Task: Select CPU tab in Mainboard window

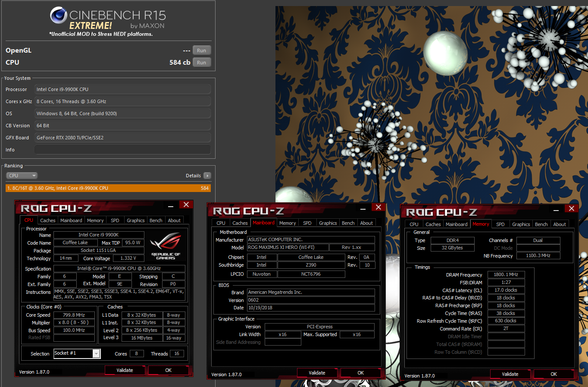Action: (x=221, y=223)
